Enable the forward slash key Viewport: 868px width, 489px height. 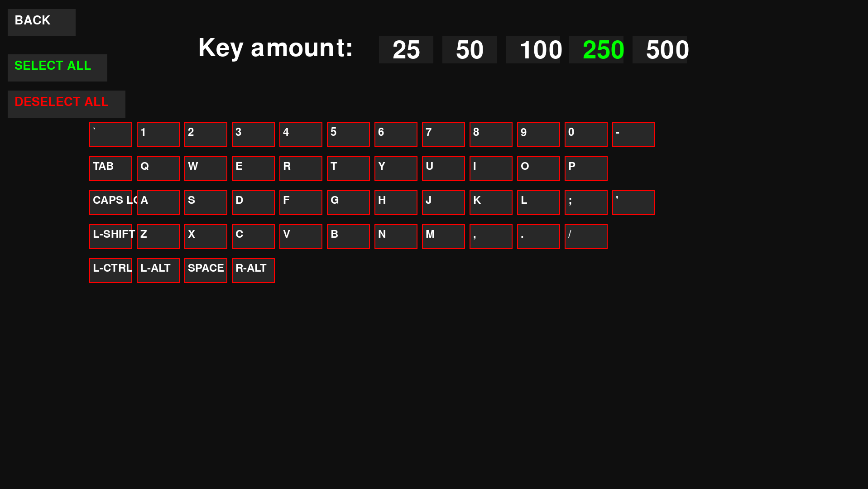(586, 236)
